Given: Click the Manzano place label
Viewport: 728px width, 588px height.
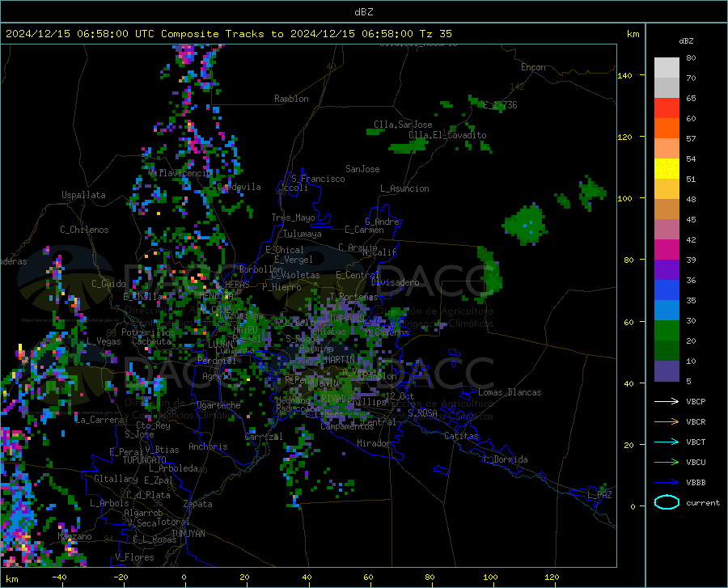Looking at the screenshot, I should click(x=74, y=536).
